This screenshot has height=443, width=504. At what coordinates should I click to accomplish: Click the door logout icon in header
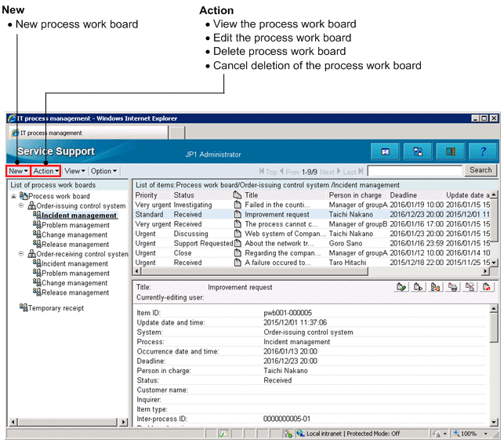(x=451, y=151)
